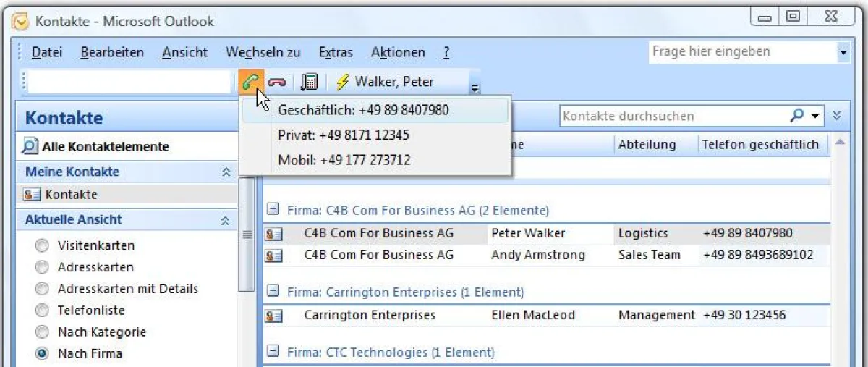This screenshot has width=868, height=367.
Task: Click the contact card icon beside the Kontakte folder
Action: 33,195
